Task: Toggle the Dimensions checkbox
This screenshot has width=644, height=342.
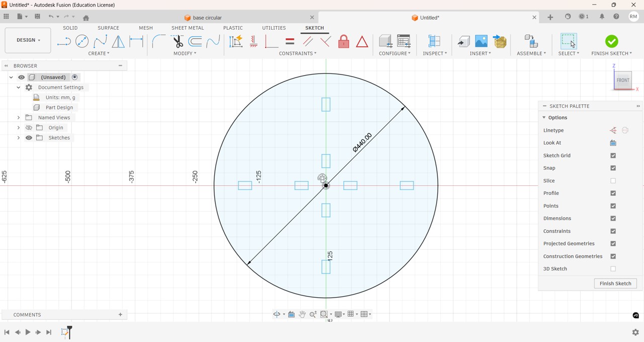Action: [x=613, y=219]
